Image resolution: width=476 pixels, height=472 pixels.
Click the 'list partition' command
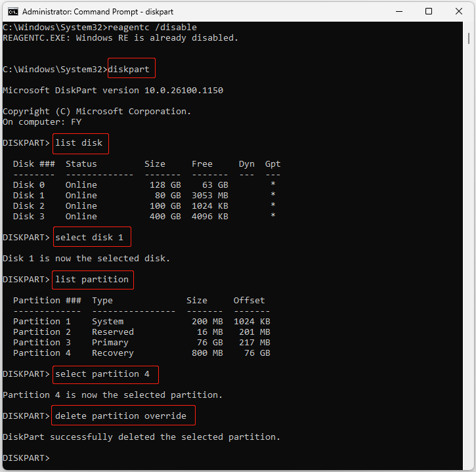click(92, 280)
